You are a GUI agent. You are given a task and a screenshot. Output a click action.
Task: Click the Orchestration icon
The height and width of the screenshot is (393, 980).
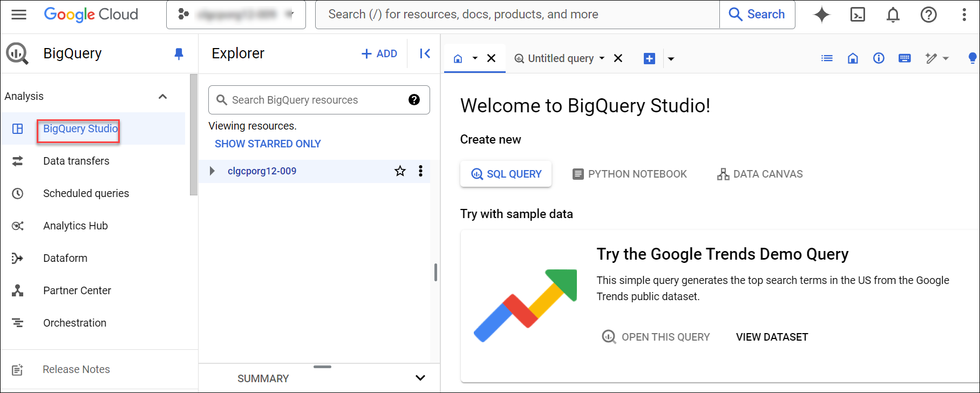coord(18,323)
